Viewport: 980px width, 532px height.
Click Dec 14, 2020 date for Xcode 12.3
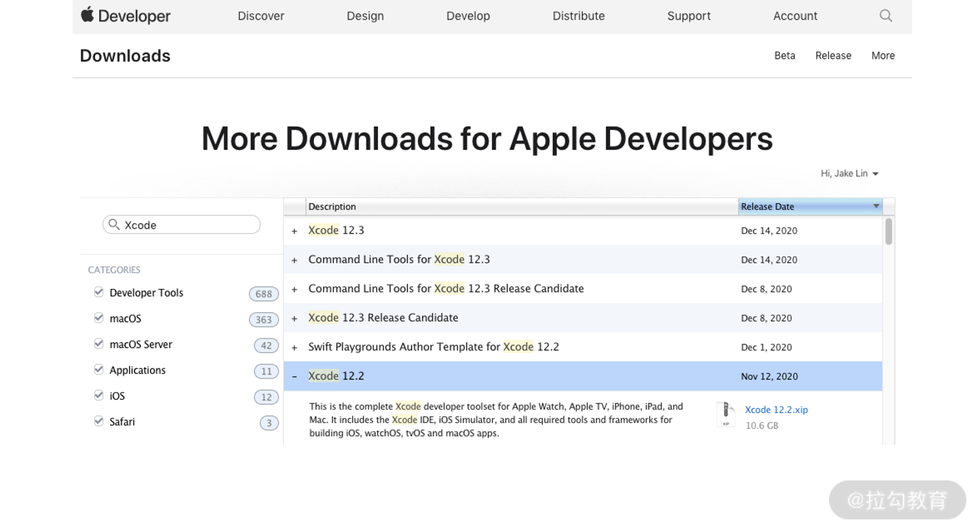[769, 230]
